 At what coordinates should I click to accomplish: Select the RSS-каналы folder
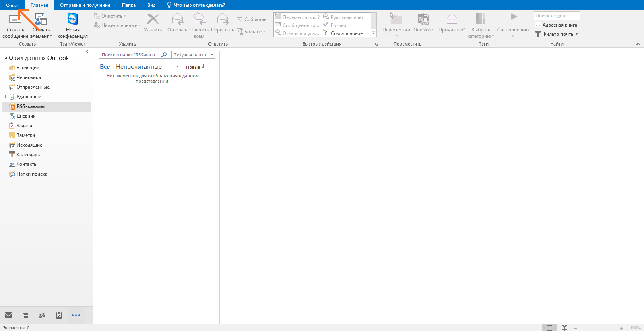click(x=47, y=106)
